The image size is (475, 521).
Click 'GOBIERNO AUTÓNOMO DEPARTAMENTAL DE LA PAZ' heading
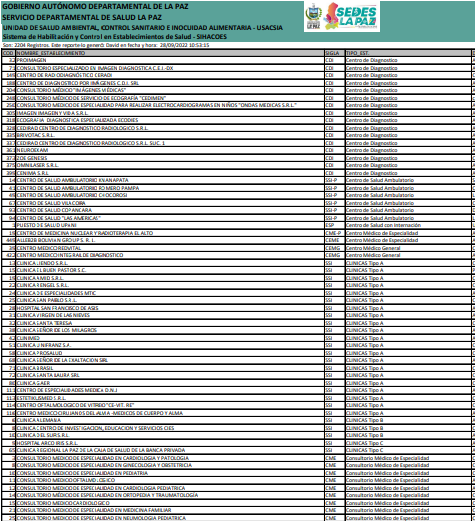95,6
